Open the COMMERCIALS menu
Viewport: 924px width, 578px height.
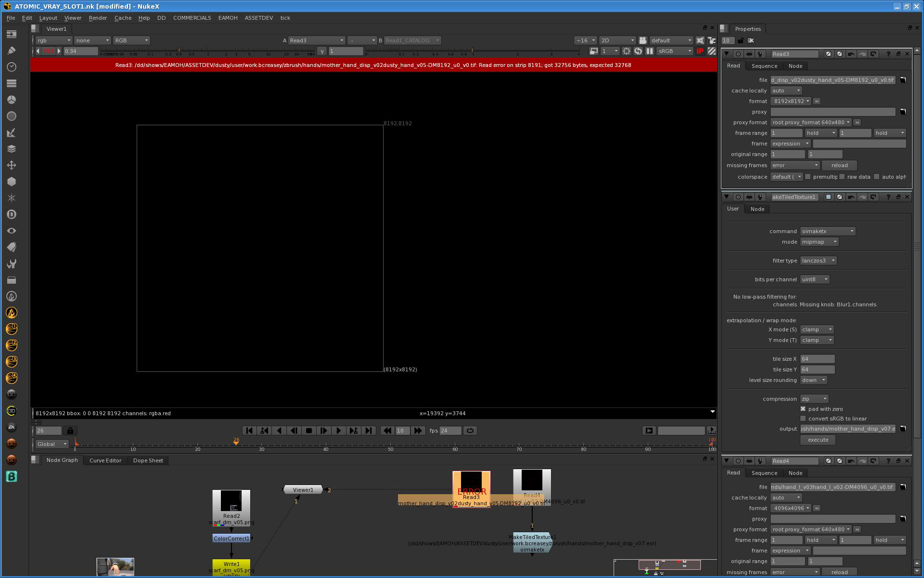(192, 18)
